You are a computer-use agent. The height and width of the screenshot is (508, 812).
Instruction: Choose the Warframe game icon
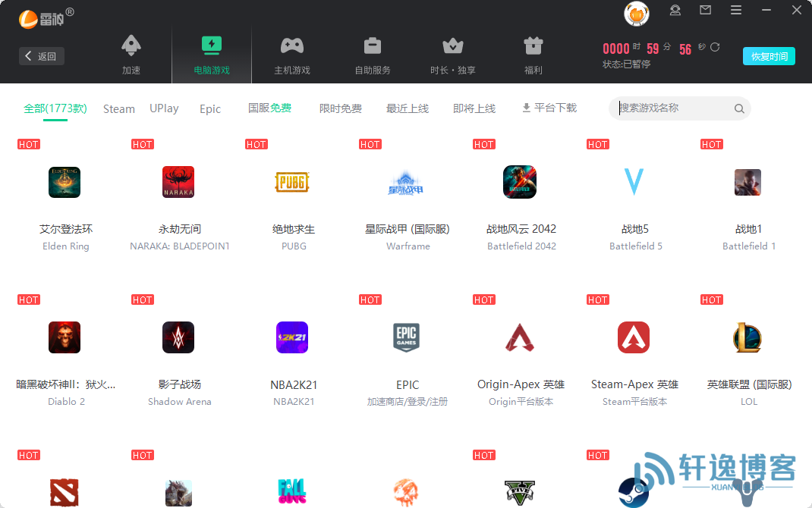[406, 183]
